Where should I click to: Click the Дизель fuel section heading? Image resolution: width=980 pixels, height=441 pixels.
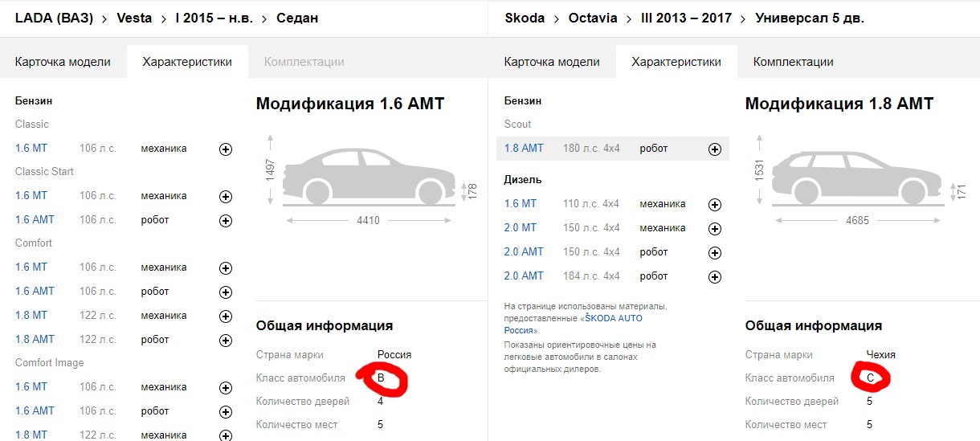click(x=523, y=180)
